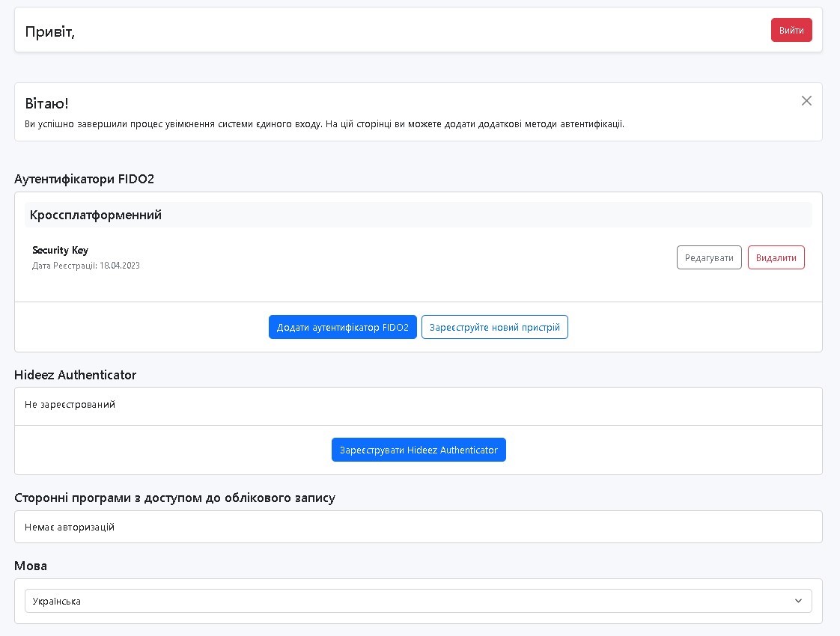Click the Привіт, greeting title
The image size is (840, 636).
click(50, 31)
